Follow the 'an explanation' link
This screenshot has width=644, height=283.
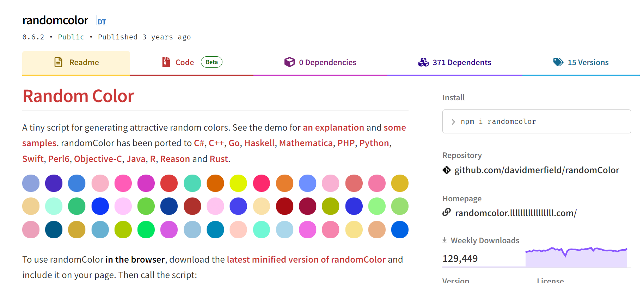pyautogui.click(x=333, y=127)
